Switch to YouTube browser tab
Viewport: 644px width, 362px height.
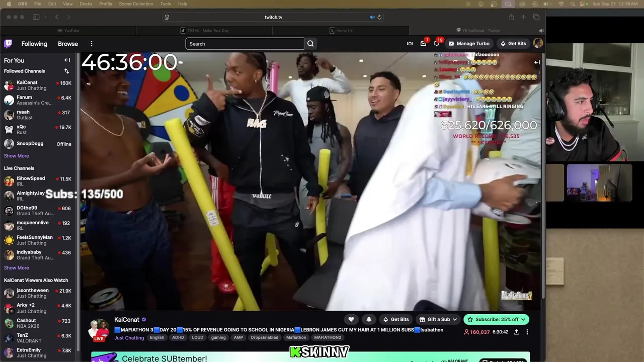(x=68, y=31)
